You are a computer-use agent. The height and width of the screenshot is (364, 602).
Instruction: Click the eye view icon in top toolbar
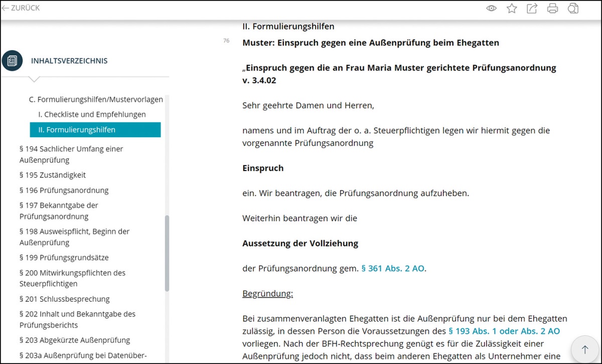(491, 8)
